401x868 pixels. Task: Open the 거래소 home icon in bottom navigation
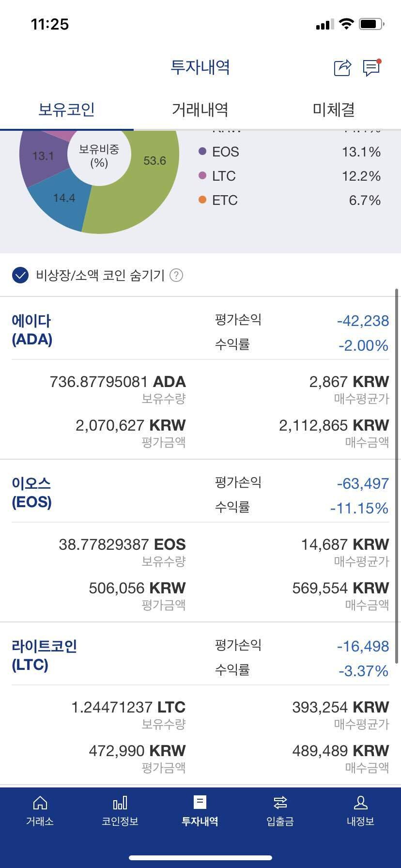pos(40,811)
